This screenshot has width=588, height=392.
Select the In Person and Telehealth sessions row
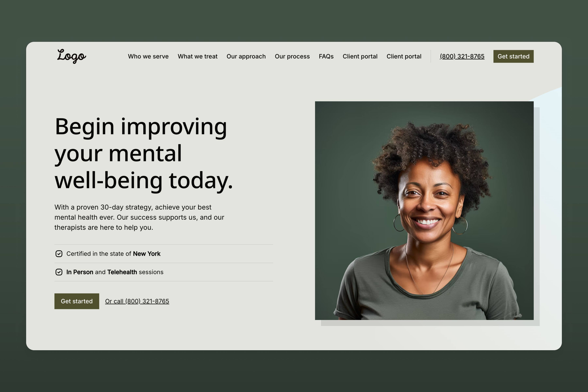pos(164,272)
